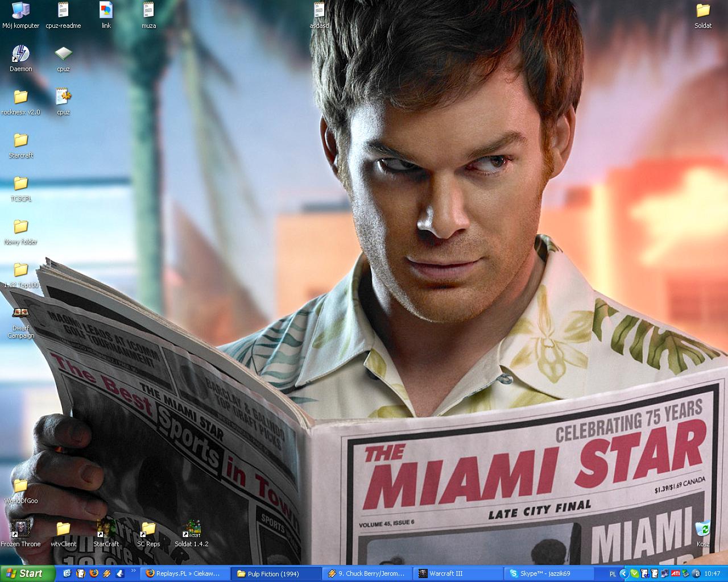The height and width of the screenshot is (582, 728).
Task: Open the StarCraft game shortcut icon
Action: [x=106, y=528]
